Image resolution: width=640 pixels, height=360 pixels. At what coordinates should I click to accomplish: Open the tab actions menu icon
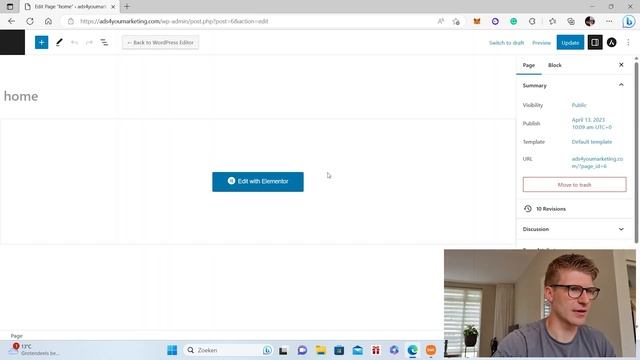point(10,7)
